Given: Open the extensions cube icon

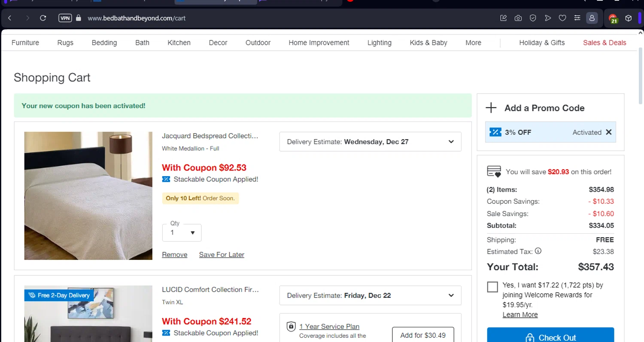Looking at the screenshot, I should tap(629, 18).
